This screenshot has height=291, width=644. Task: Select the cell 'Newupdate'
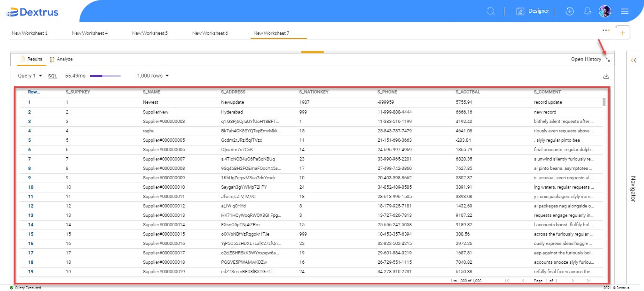coord(233,102)
